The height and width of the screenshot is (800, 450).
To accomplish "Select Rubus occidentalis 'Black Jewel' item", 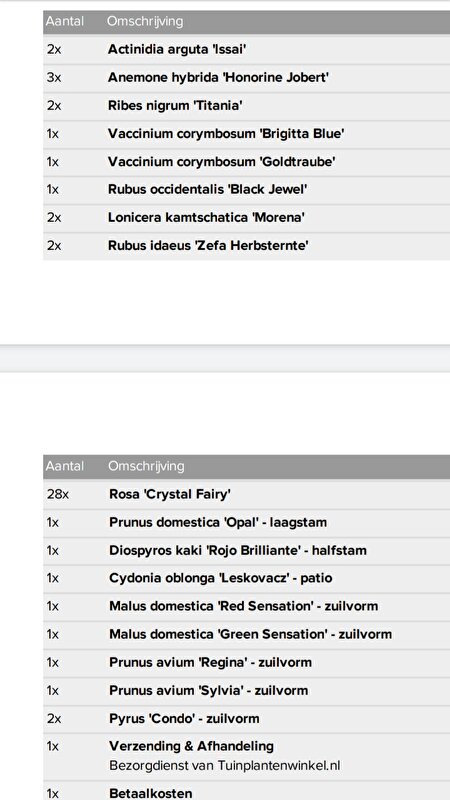I will (208, 189).
